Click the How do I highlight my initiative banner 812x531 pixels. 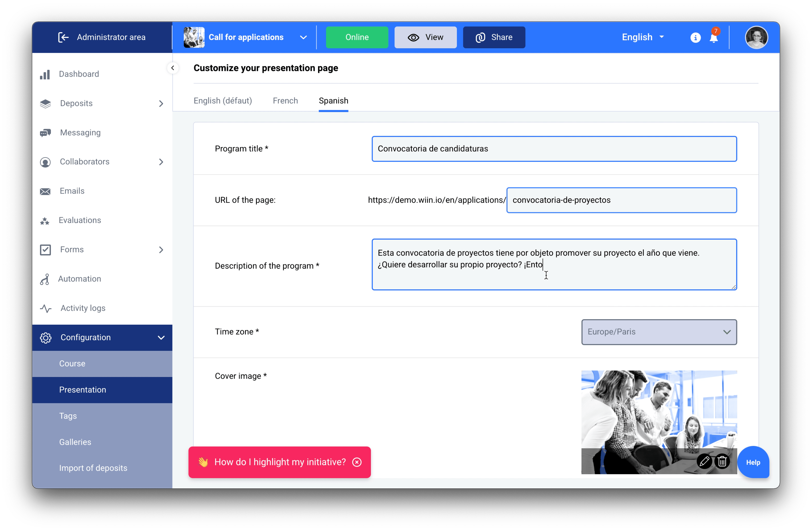(280, 462)
